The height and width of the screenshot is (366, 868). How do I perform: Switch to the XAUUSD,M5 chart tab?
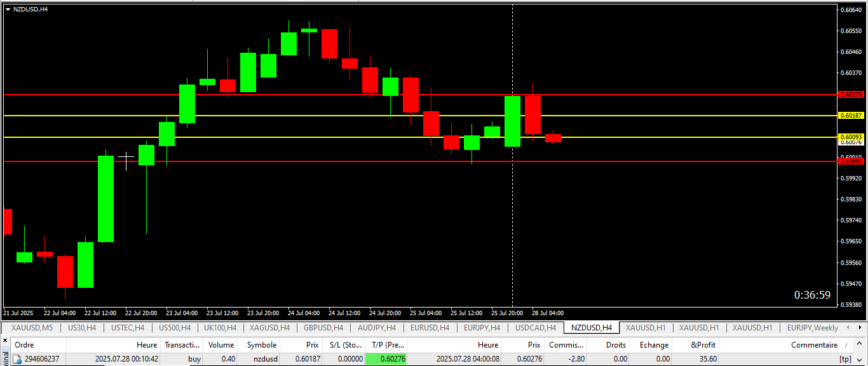point(32,328)
